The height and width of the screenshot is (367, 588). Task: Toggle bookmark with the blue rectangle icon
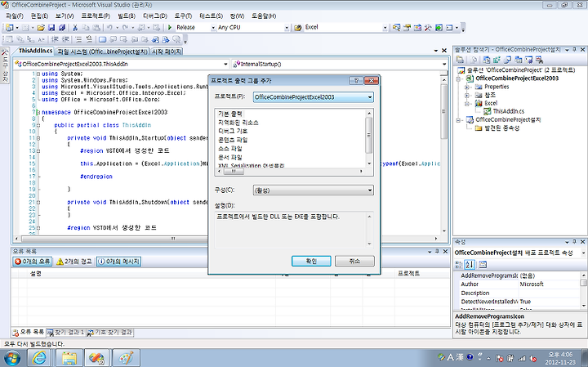click(x=102, y=39)
